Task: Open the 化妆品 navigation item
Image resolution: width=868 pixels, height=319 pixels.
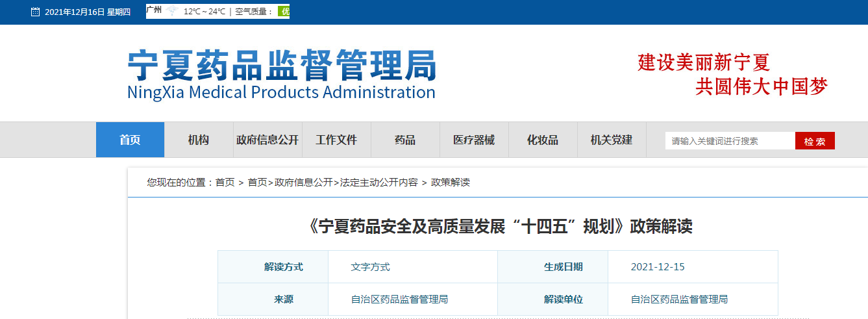Action: pyautogui.click(x=543, y=140)
